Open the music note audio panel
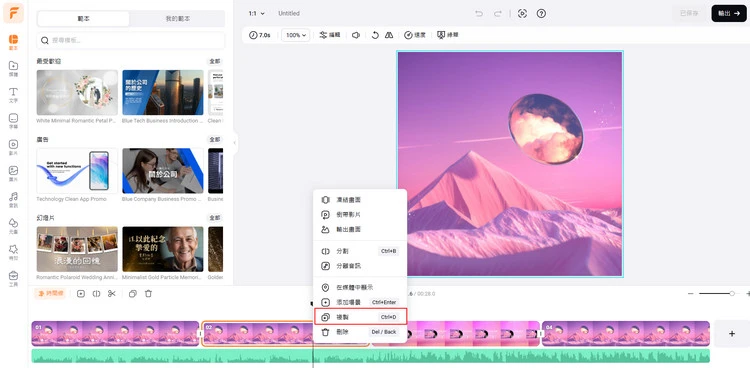Image resolution: width=750 pixels, height=368 pixels. coord(13,199)
